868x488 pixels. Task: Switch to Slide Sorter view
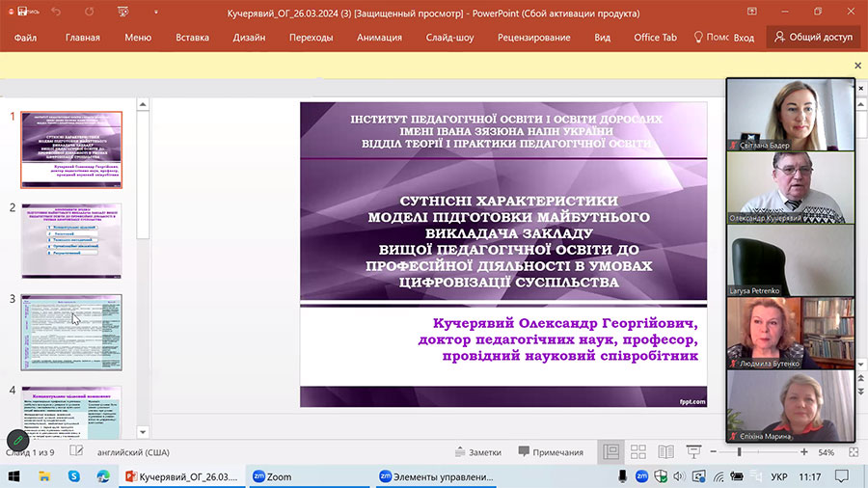[x=637, y=451]
